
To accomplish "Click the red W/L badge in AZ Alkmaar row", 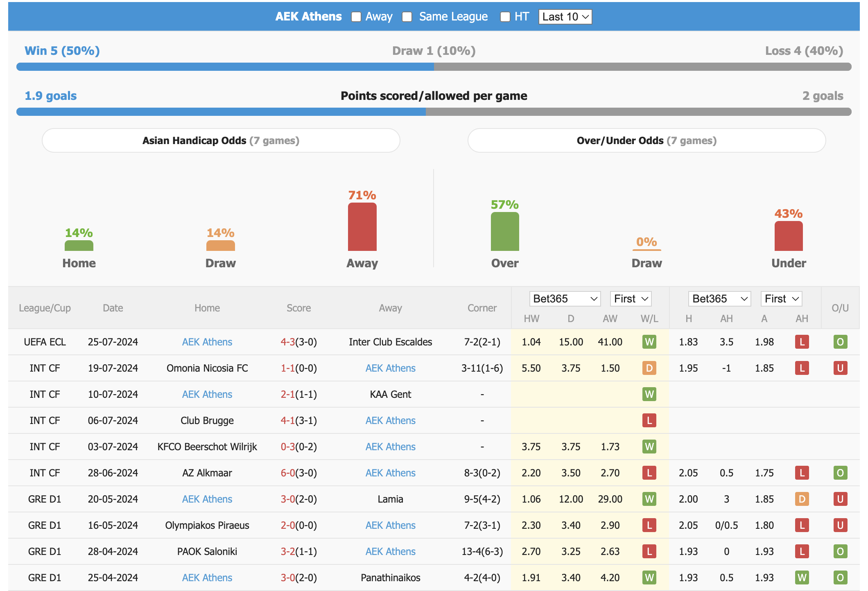I will (x=649, y=473).
